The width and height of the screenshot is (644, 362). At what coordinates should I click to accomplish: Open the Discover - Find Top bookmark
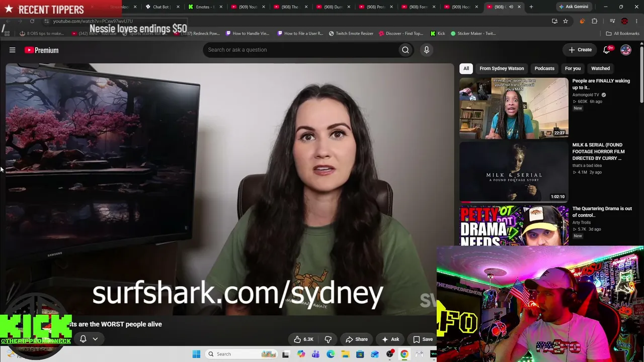(401, 34)
